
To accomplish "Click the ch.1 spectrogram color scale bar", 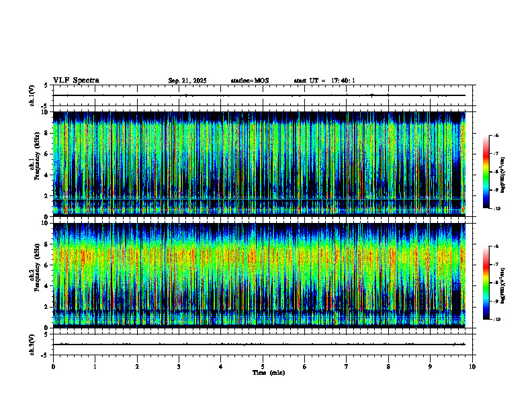I will 486,172.
